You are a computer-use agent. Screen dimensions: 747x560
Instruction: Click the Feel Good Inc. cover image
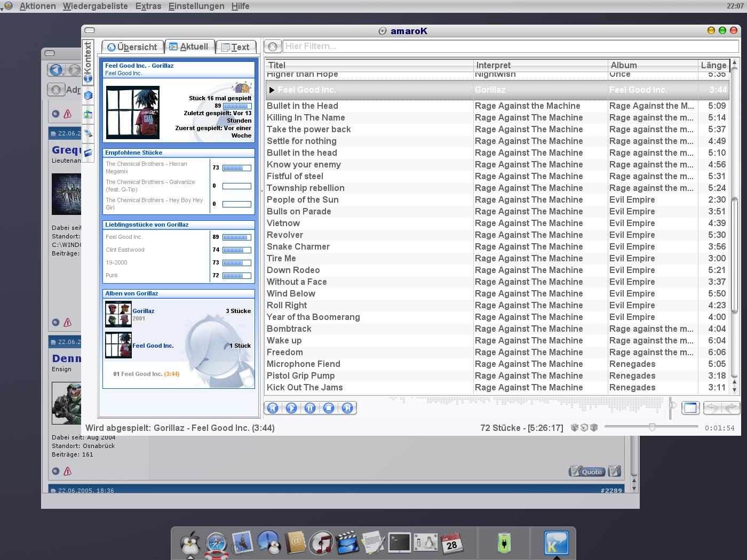coord(133,113)
